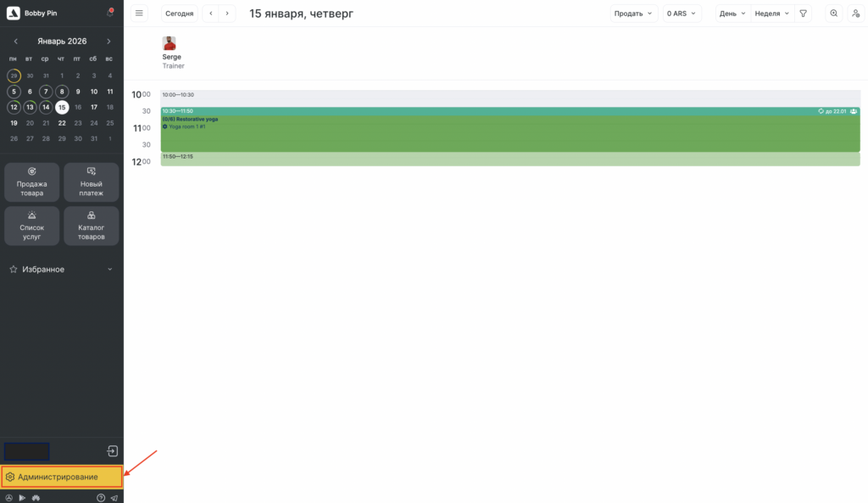868x503 pixels.
Task: Select January 22 in the mini calendar
Action: click(x=62, y=122)
